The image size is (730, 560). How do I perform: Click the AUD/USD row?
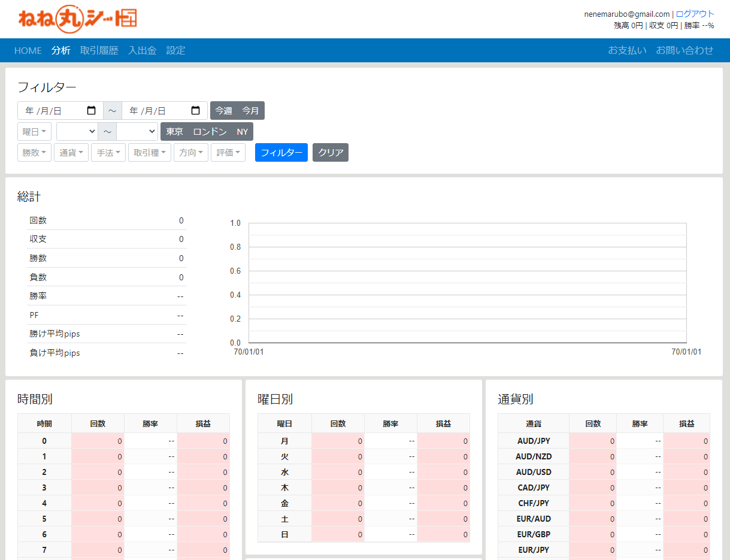(604, 472)
